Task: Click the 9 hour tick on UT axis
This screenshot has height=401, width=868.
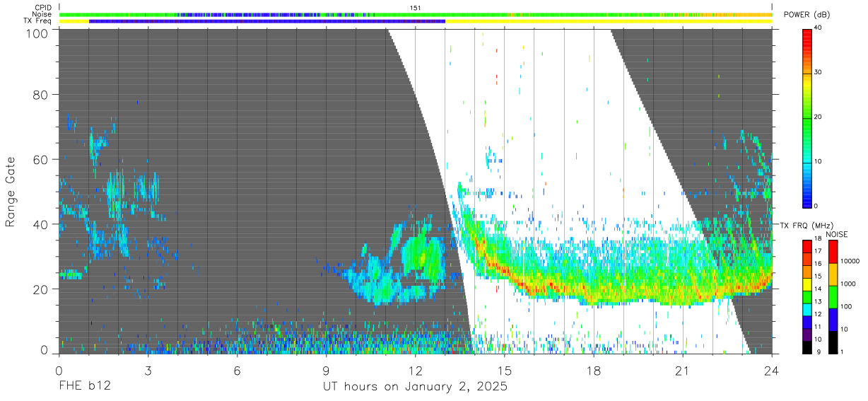Action: 326,369
